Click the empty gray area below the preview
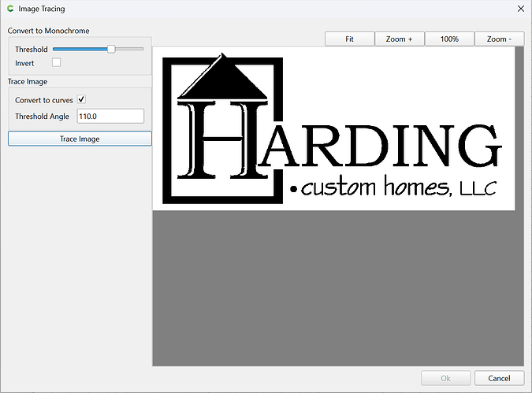This screenshot has width=532, height=393. tap(338, 288)
